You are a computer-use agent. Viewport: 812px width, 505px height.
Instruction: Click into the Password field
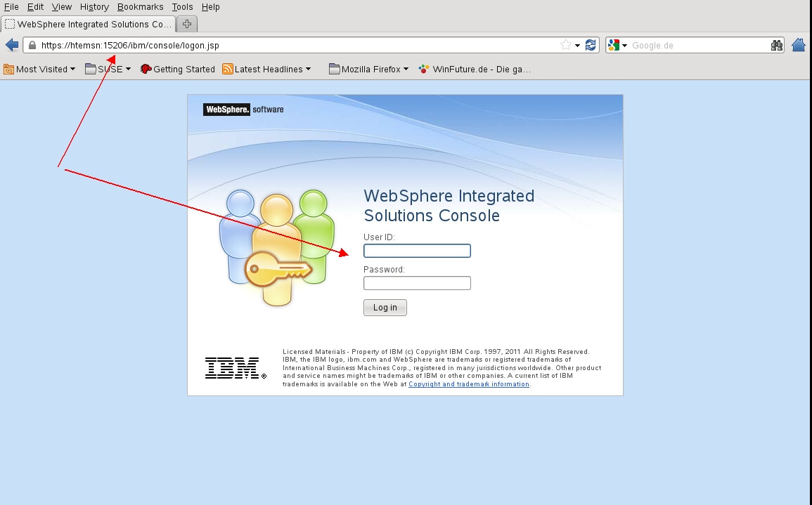[417, 283]
